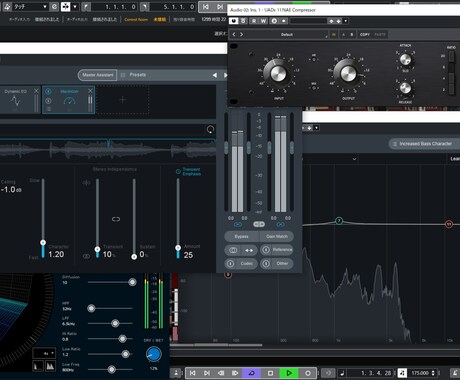Click the next preset arrow in 1176AE
Image resolution: width=460 pixels, height=380 pixels.
pos(241,34)
